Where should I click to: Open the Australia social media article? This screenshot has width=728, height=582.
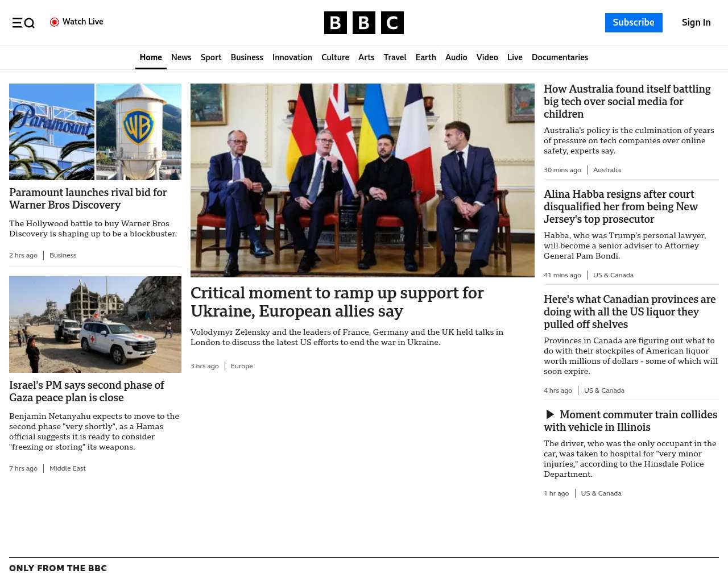click(627, 101)
